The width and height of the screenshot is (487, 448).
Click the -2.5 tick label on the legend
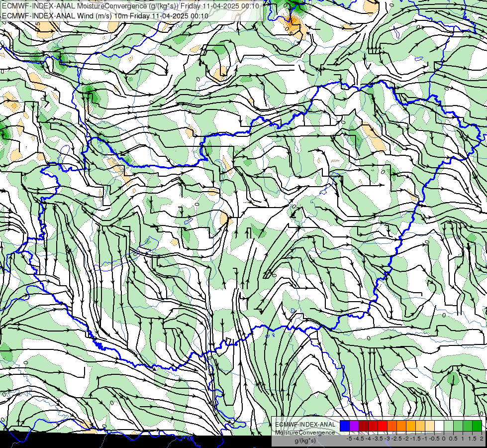[397, 439]
